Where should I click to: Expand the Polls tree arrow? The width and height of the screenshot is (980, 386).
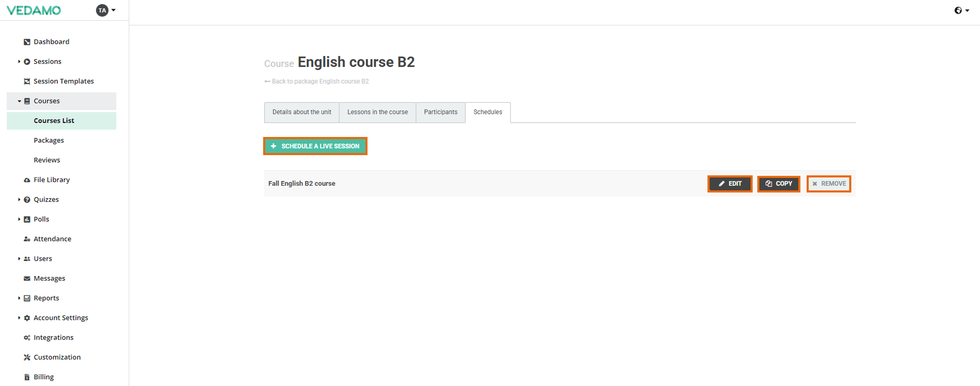(x=19, y=219)
